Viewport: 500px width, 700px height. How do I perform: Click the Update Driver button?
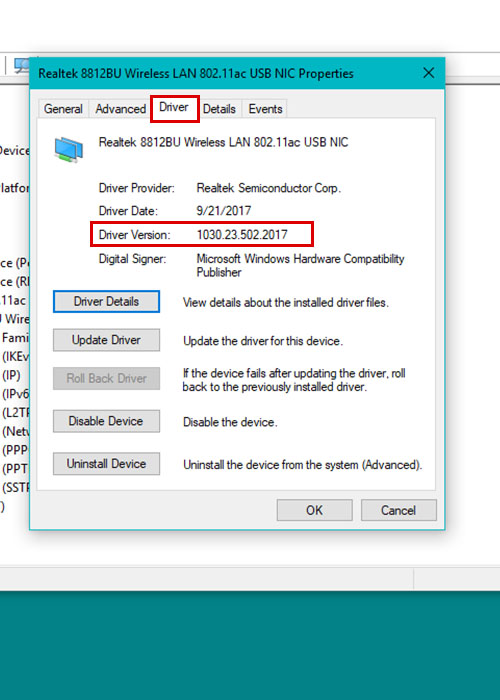(106, 340)
